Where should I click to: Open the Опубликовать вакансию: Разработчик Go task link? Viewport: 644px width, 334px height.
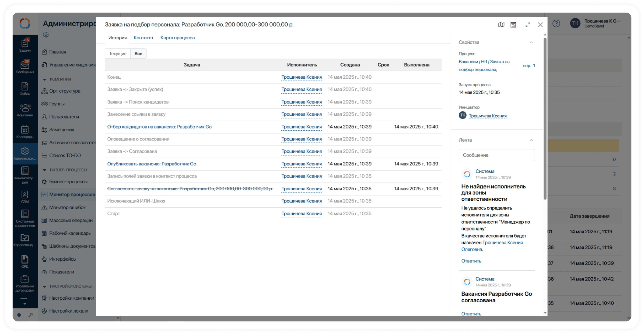pos(152,164)
